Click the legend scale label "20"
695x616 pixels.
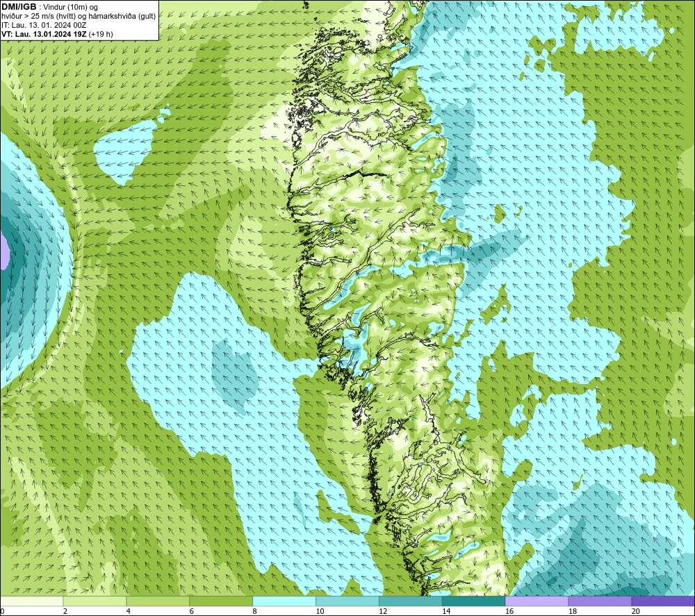tap(636, 612)
